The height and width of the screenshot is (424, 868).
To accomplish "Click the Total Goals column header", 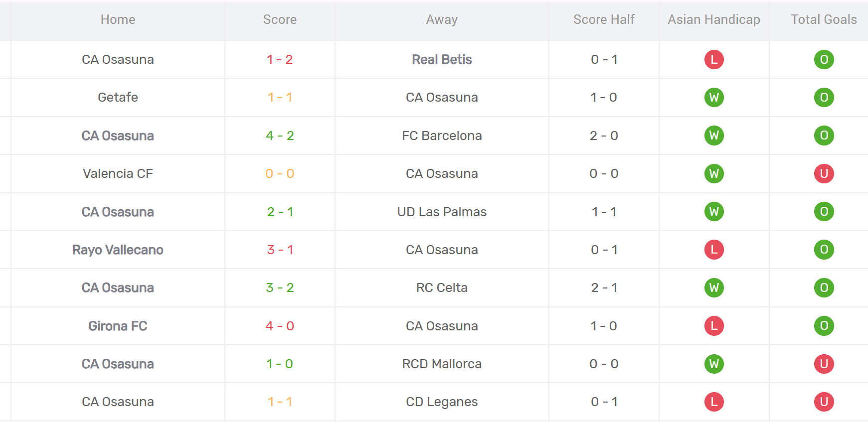I will coord(824,19).
